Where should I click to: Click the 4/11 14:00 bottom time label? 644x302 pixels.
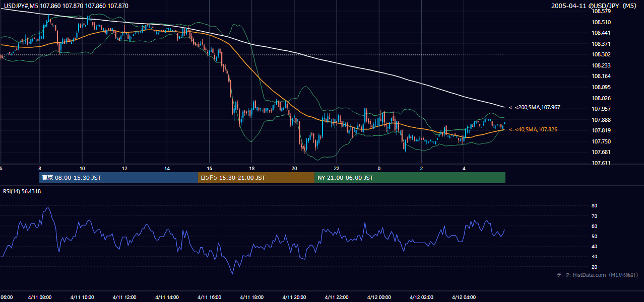tap(167, 297)
